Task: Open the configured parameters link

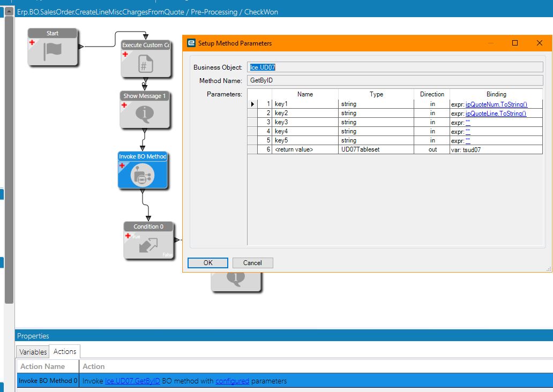Action: tap(232, 381)
